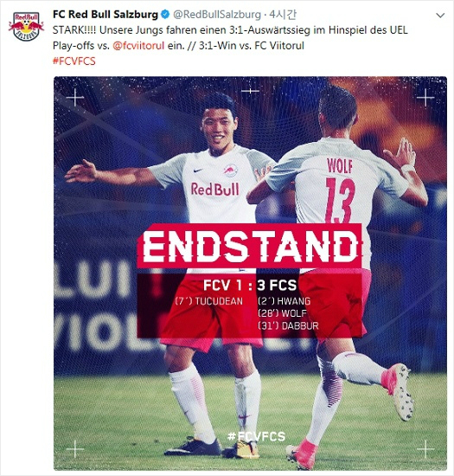Click the Red Bull logo on the front jersey
Screen dimensions: 454x476
[214, 189]
